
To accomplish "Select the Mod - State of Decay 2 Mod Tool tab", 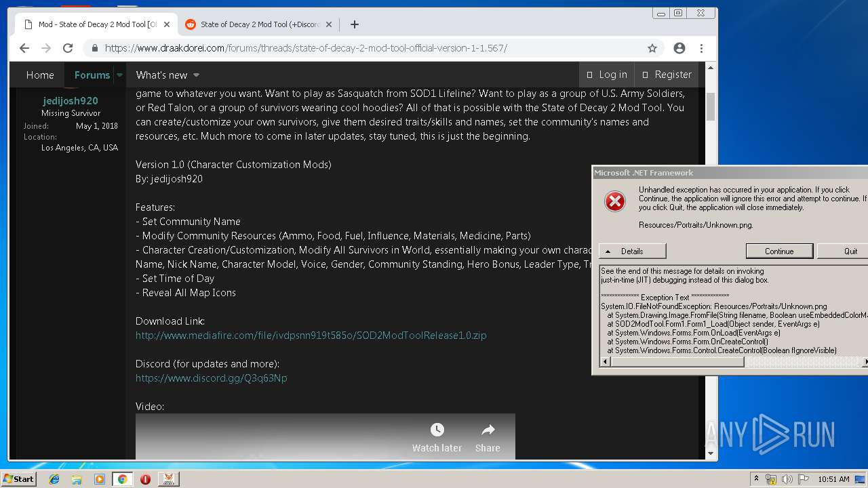I will (96, 24).
